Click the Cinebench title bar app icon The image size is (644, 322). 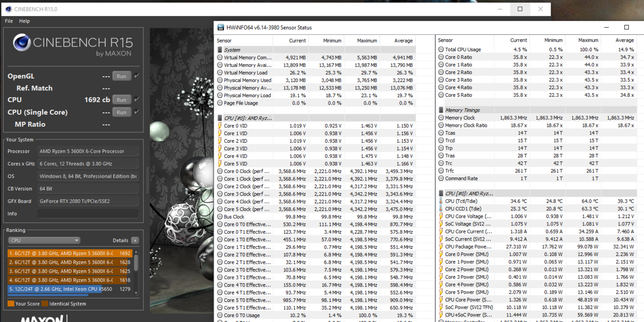click(x=8, y=9)
